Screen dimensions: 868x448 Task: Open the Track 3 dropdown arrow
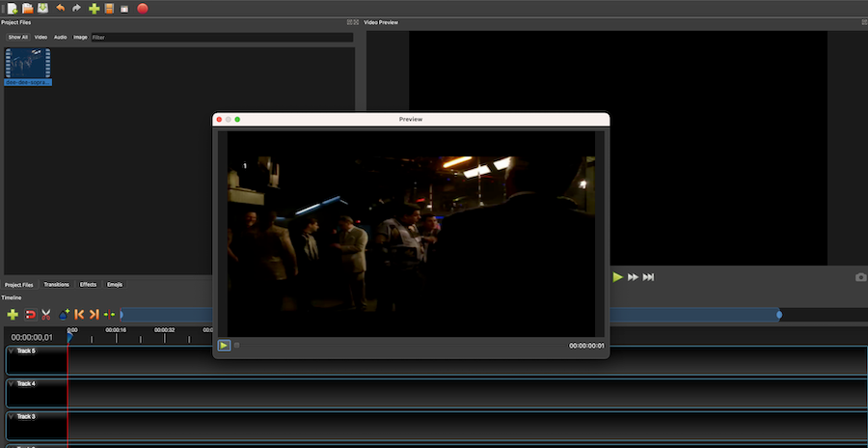click(x=12, y=416)
